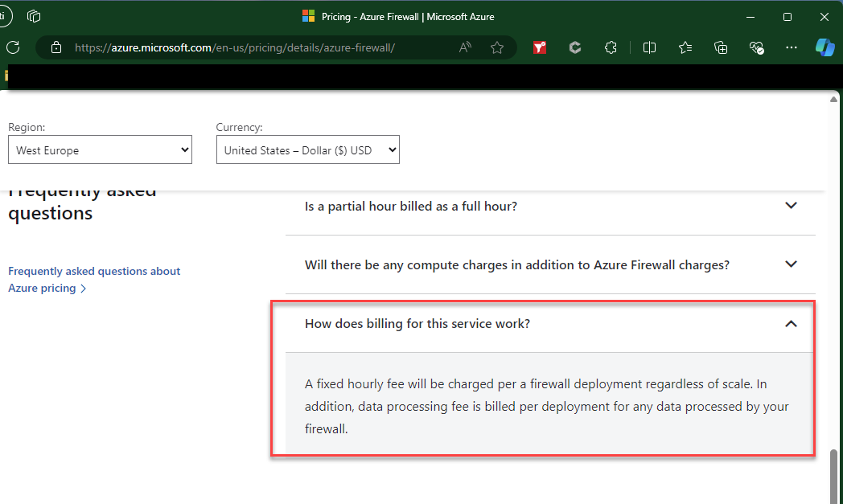Expand 'Is a partial hour billed as a full hour?'
Image resolution: width=843 pixels, height=504 pixels.
(x=550, y=207)
